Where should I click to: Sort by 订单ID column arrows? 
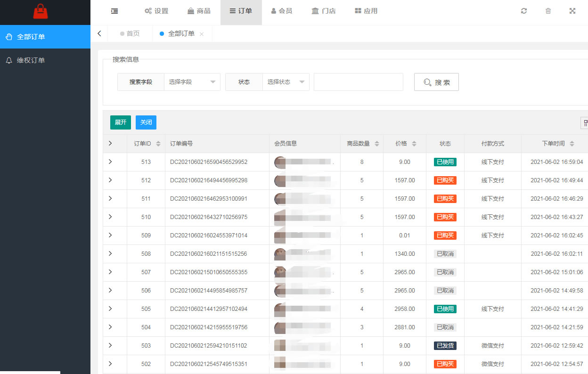[x=158, y=144]
